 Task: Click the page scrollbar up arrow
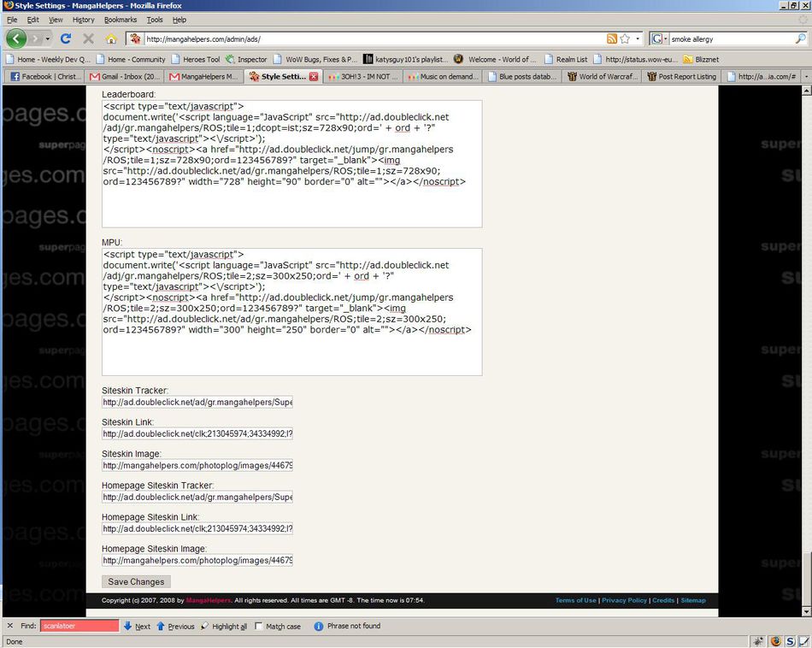pos(806,90)
